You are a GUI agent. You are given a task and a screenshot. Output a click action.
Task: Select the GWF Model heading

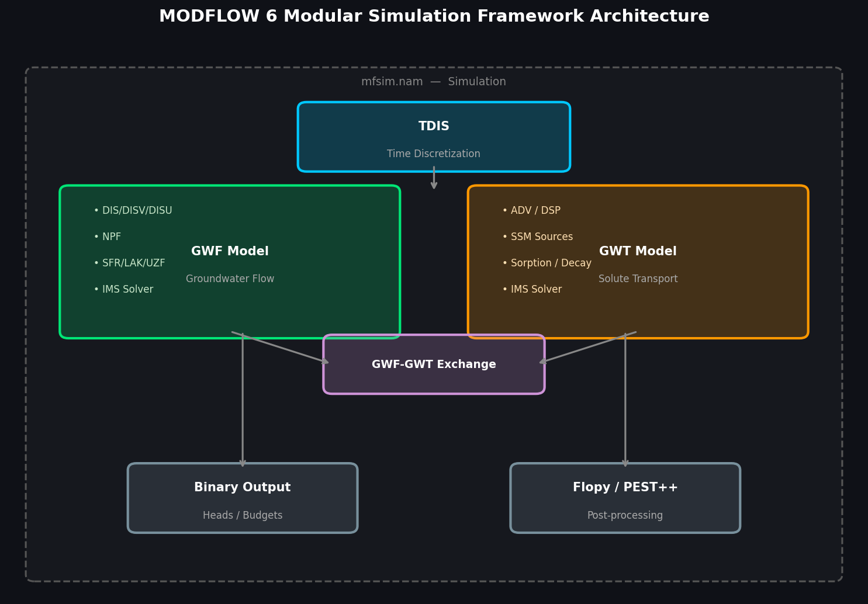(230, 252)
